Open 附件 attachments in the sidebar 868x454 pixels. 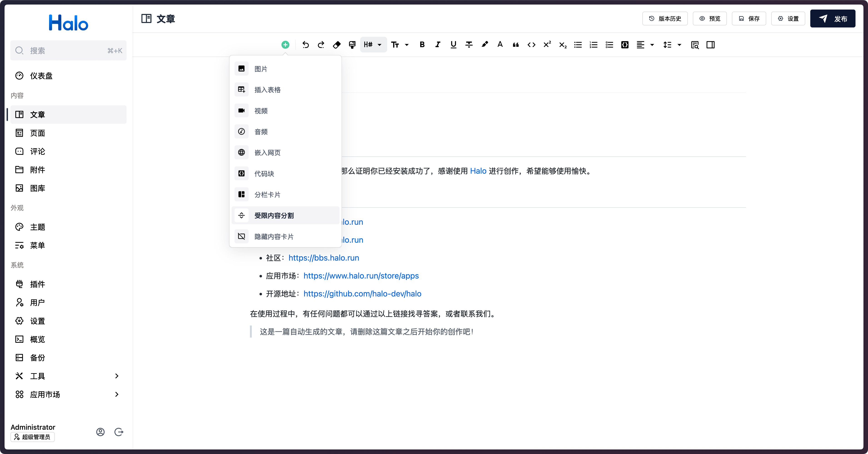pos(68,170)
